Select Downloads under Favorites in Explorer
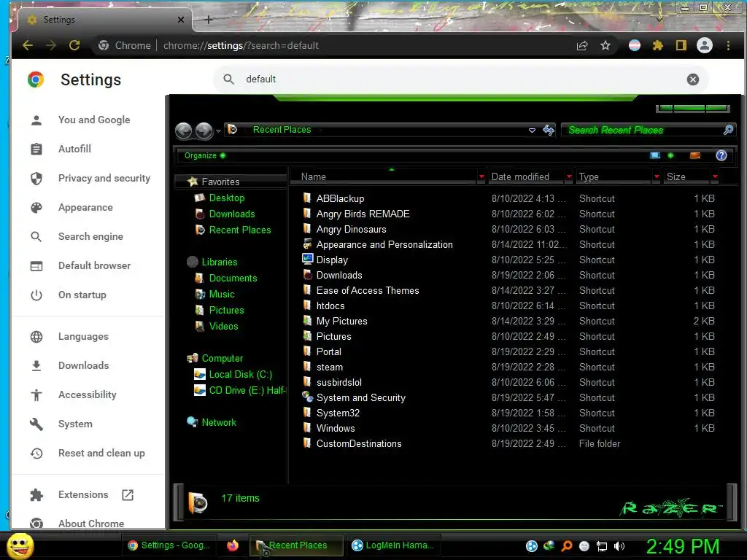This screenshot has height=560, width=747. pyautogui.click(x=231, y=214)
